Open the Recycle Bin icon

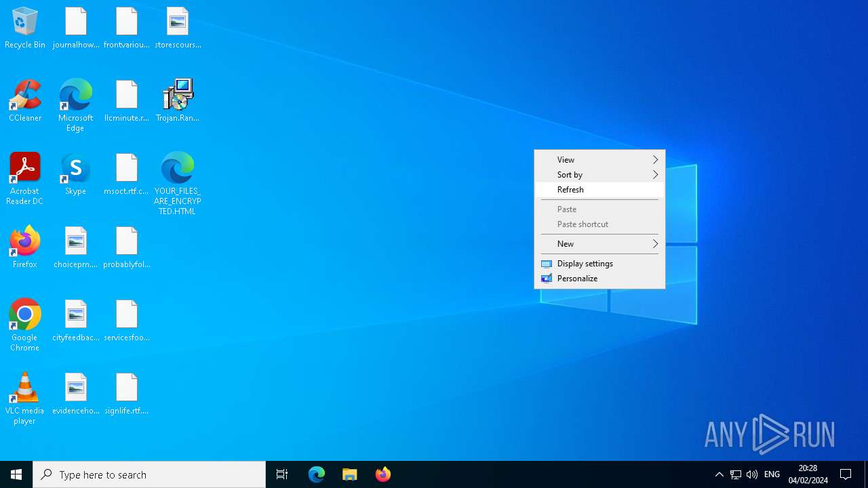pyautogui.click(x=25, y=28)
